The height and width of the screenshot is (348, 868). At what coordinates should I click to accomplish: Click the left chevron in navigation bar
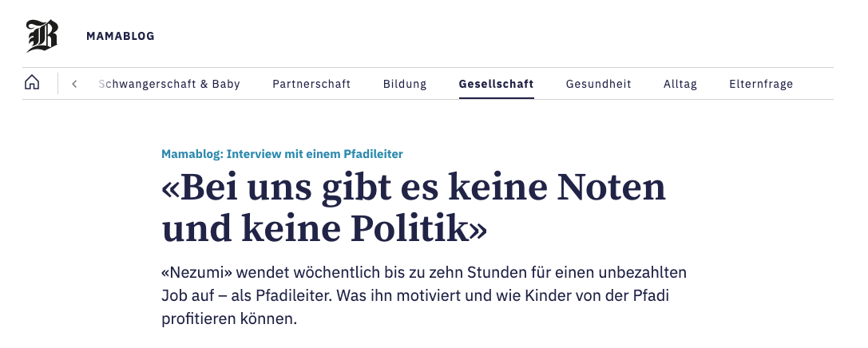[x=74, y=84]
